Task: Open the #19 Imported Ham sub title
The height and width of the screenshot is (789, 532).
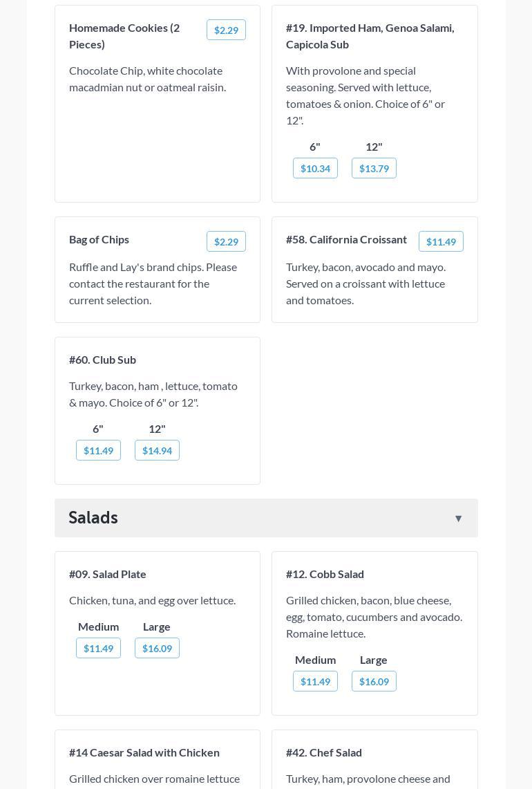Action: click(370, 36)
